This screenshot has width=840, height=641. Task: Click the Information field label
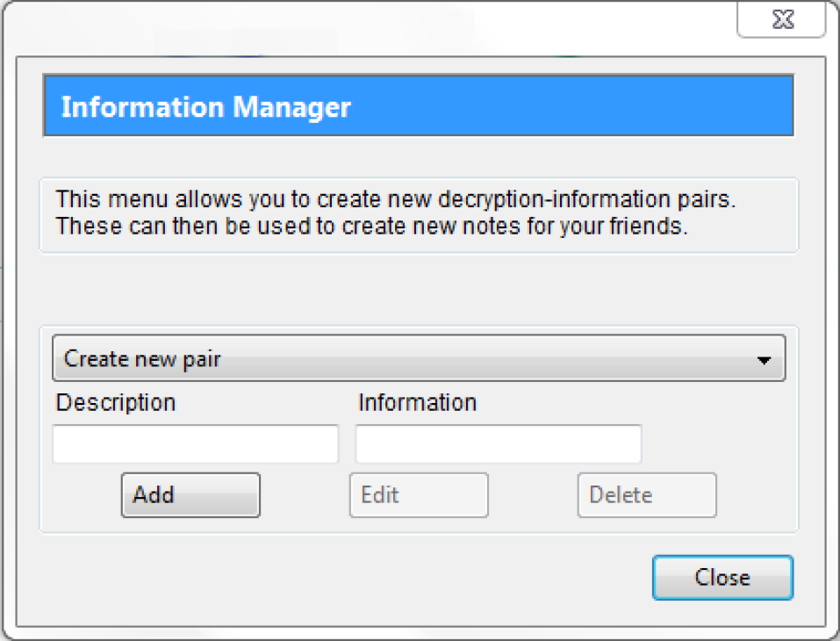pos(418,403)
